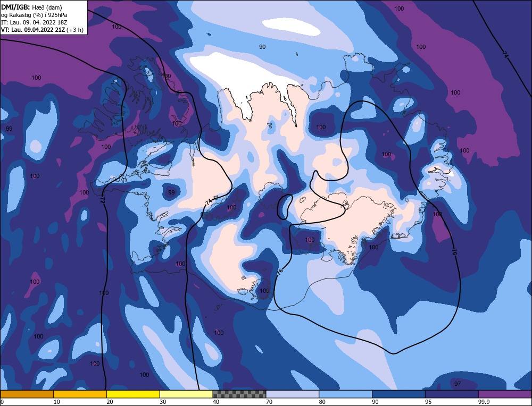This screenshot has height=406, width=532.
Task: Click the lavender 70-80 legend swatch
Action: point(293,394)
